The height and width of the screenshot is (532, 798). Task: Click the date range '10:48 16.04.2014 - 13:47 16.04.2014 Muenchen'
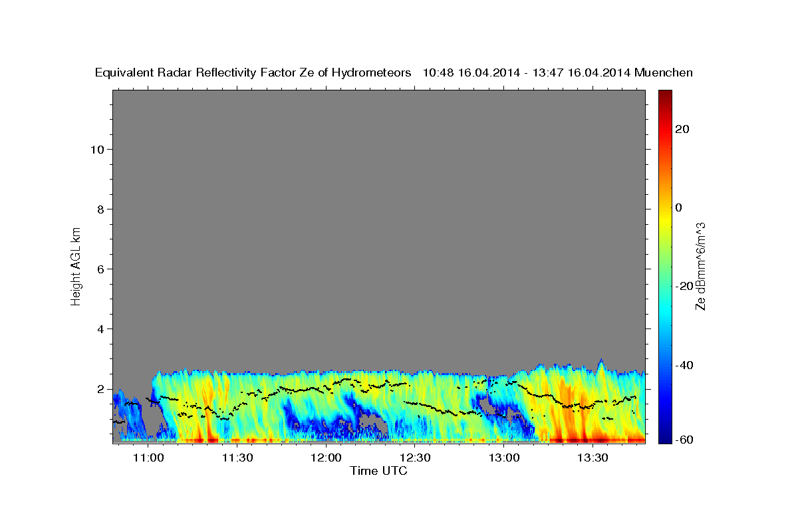click(558, 72)
